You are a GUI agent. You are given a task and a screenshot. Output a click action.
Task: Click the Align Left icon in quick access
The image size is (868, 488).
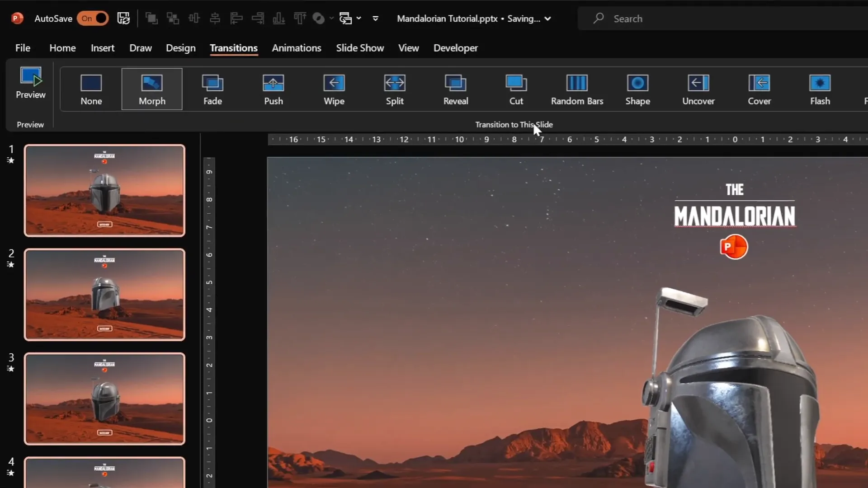point(236,19)
